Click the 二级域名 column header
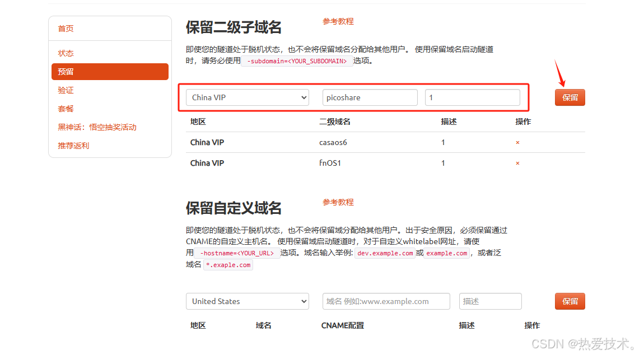The width and height of the screenshot is (644, 355). tap(335, 122)
